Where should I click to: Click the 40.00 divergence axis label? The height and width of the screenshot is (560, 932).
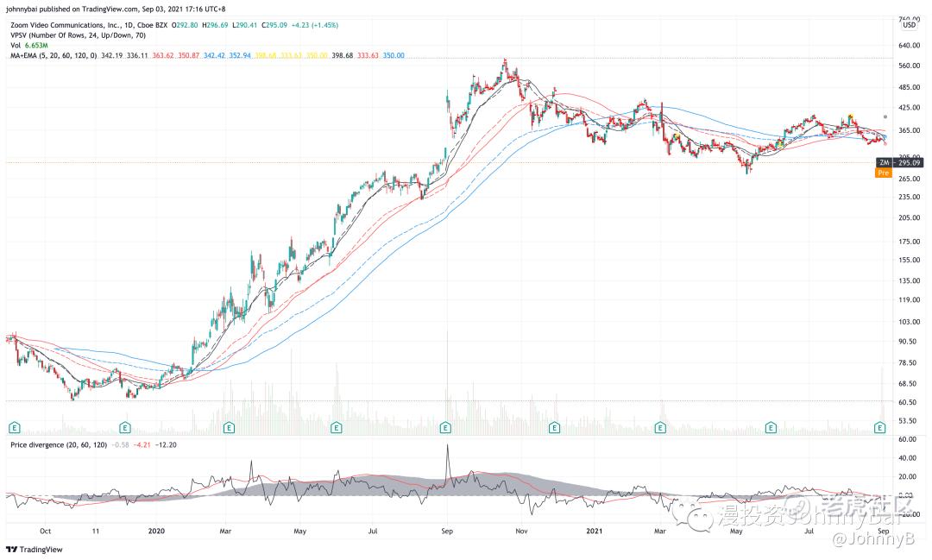[908, 458]
